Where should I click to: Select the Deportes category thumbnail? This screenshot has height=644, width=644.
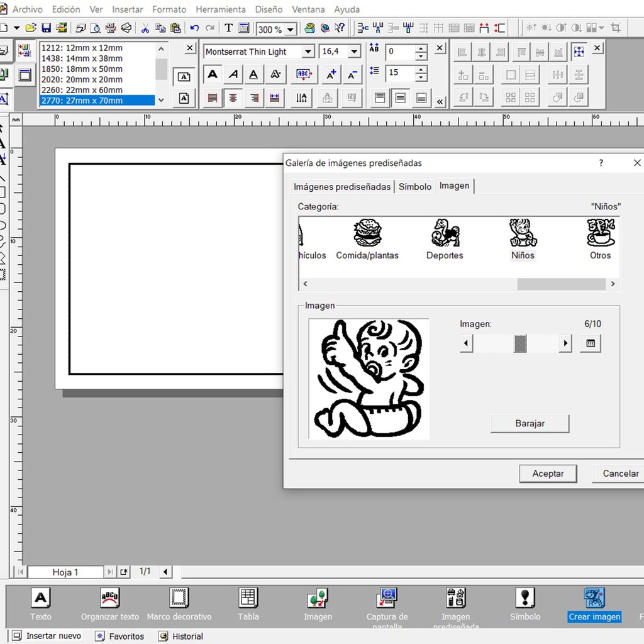[445, 239]
